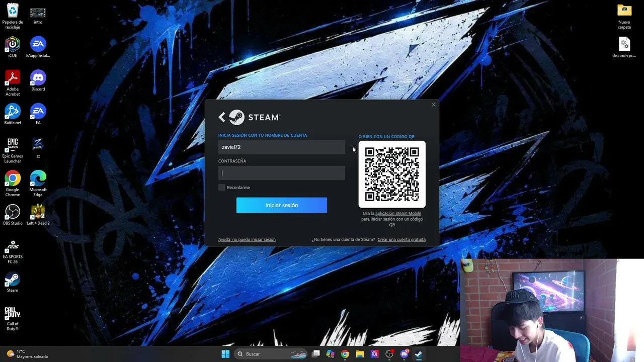644x362 pixels.
Task: Enable the Recordarme checkbox
Action: pos(221,188)
